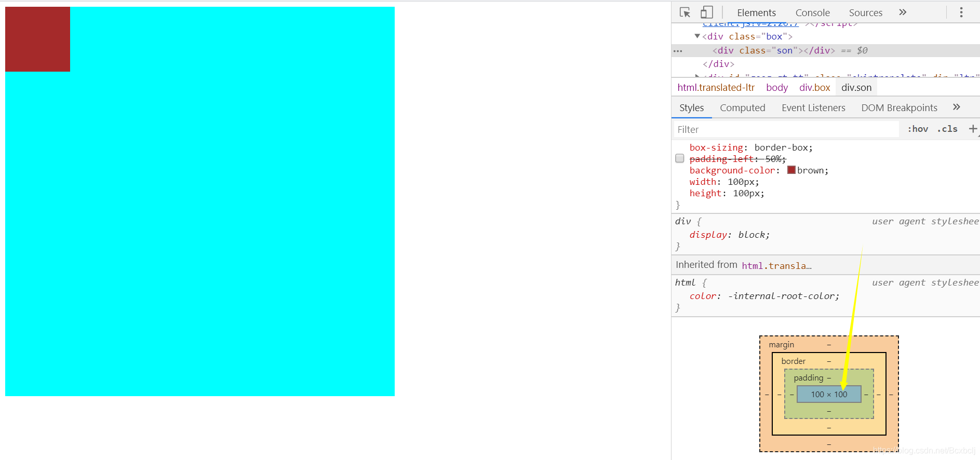This screenshot has height=460, width=980.
Task: Click the box-sizing border-box value
Action: [x=781, y=147]
